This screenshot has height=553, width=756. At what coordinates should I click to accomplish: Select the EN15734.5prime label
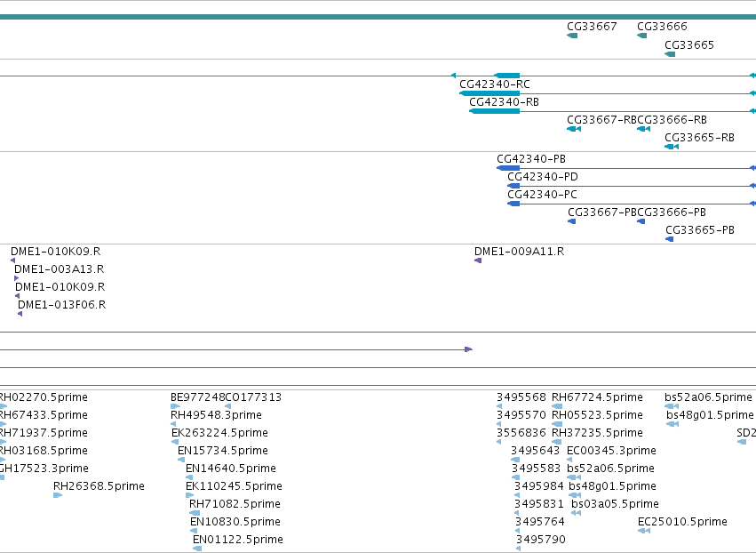[x=223, y=451]
